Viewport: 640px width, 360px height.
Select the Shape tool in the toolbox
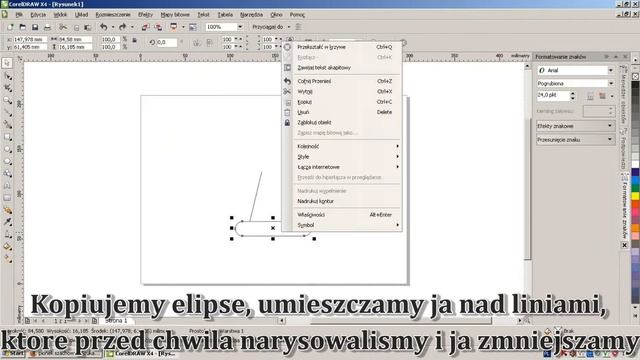[7, 76]
